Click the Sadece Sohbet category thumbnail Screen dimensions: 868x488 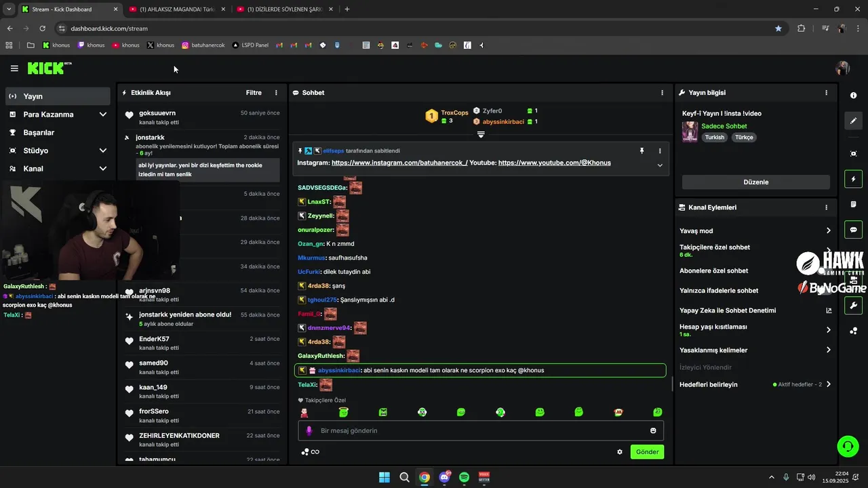point(690,131)
